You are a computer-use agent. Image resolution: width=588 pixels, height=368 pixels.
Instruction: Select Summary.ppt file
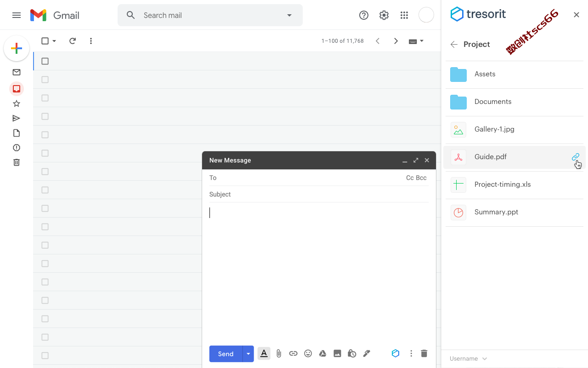click(514, 212)
